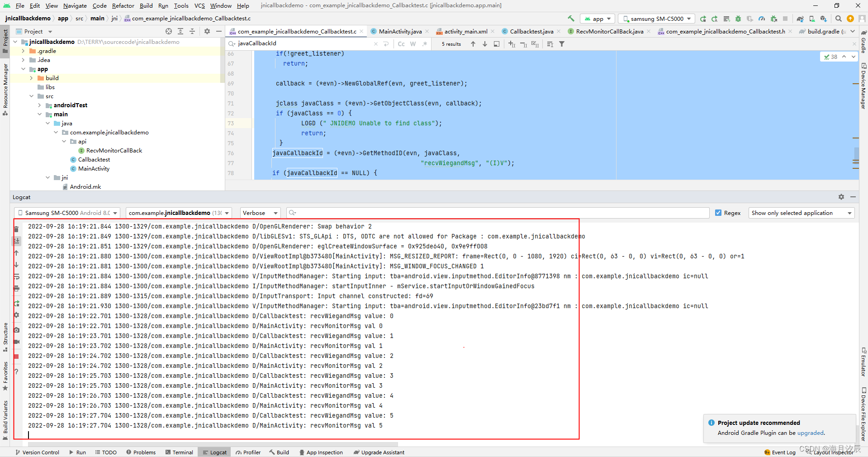
Task: Clear the Logcat console
Action: (x=17, y=229)
